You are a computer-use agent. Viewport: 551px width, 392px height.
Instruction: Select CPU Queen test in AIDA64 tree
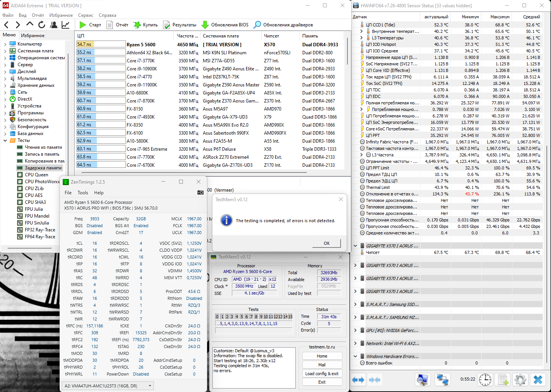(x=36, y=175)
